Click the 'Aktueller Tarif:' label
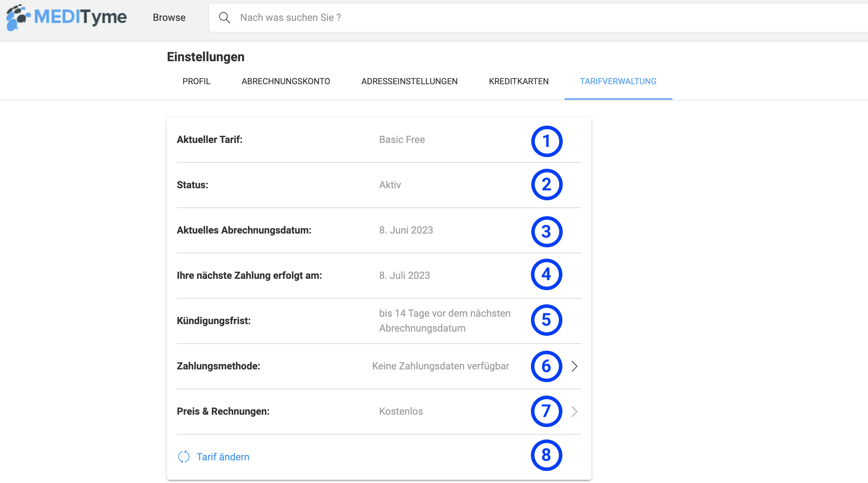 click(x=209, y=140)
